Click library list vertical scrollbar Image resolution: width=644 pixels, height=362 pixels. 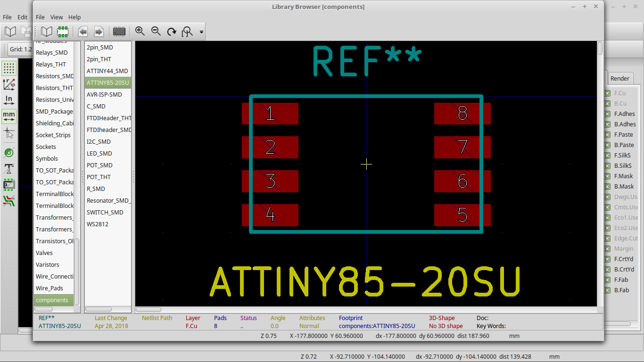coord(77,271)
